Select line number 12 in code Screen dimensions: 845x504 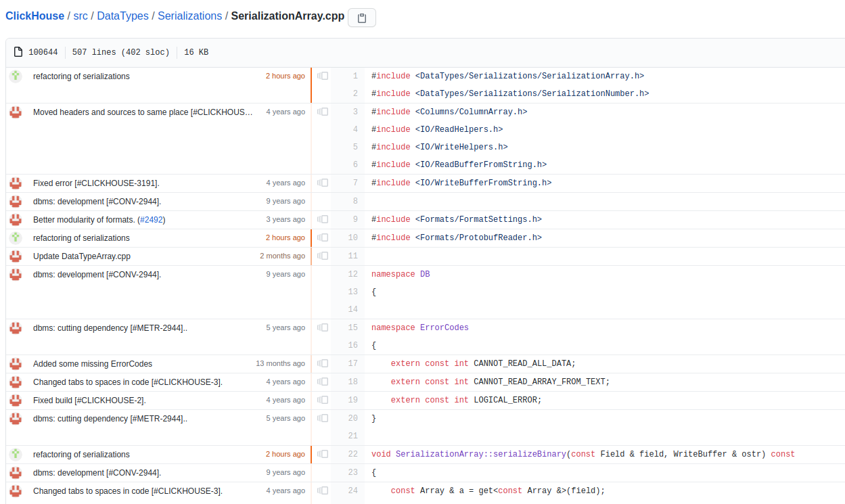click(352, 275)
